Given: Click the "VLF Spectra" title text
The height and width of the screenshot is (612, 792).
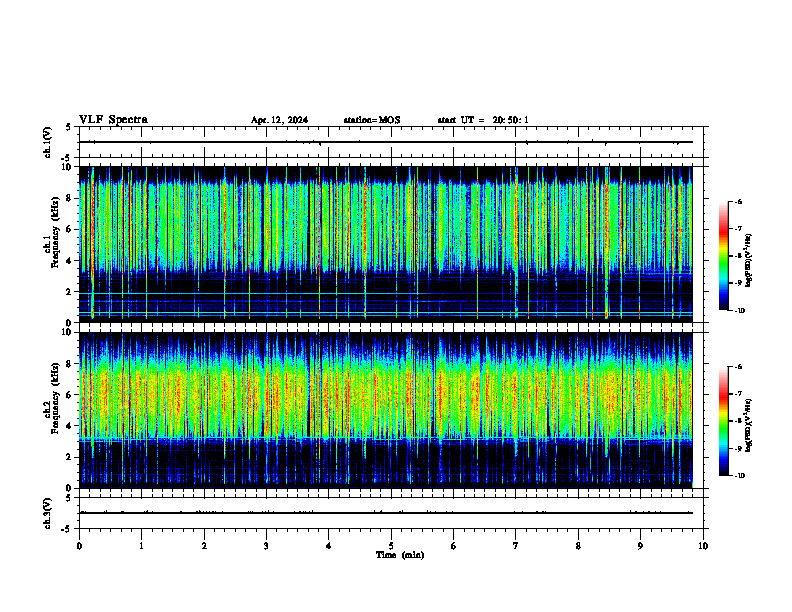Looking at the screenshot, I should point(113,120).
